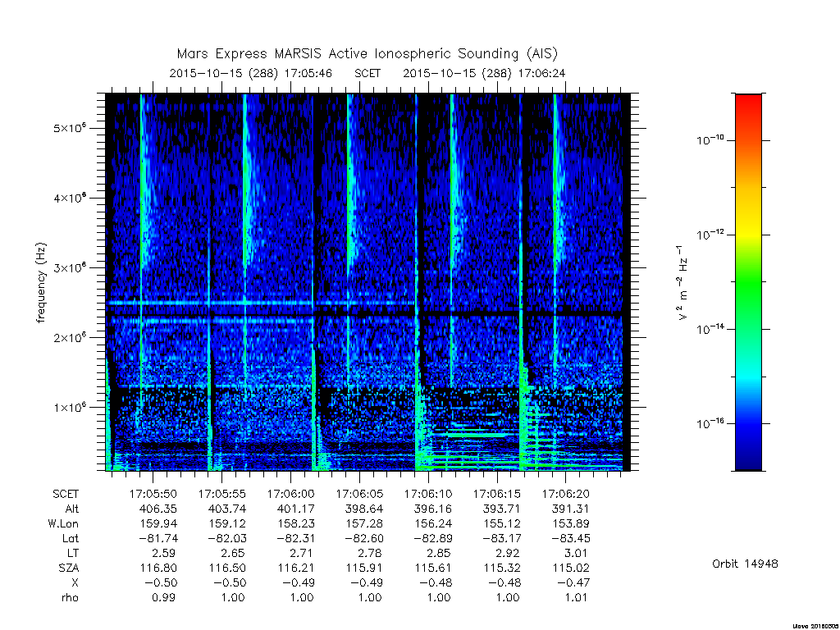Screen dimensions: 840x630
Task: Click the Orbit 14948 label
Action: (745, 564)
